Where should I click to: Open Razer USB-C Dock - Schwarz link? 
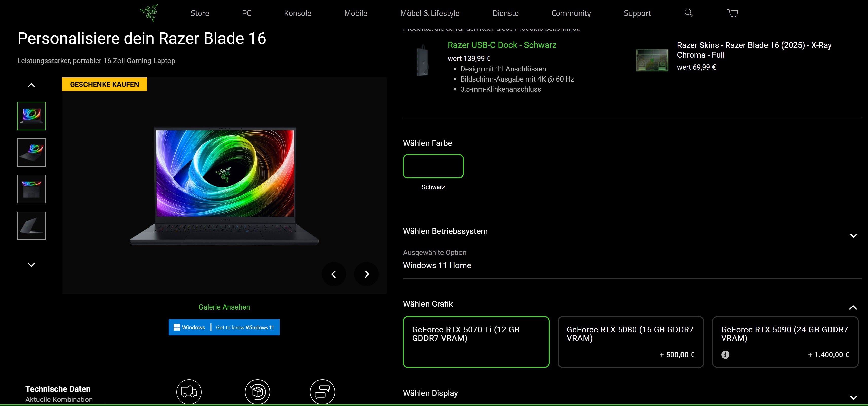pos(502,45)
